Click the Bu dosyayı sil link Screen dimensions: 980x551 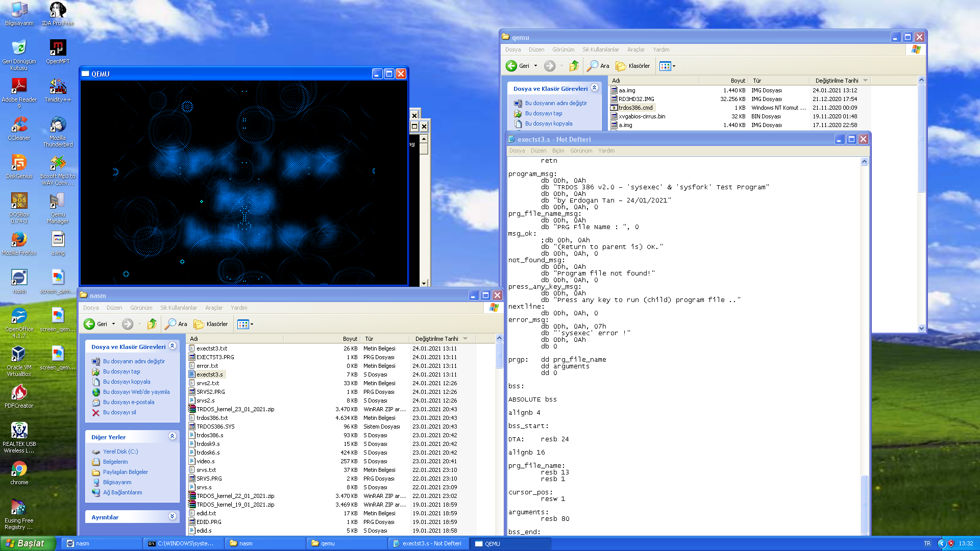pyautogui.click(x=119, y=412)
